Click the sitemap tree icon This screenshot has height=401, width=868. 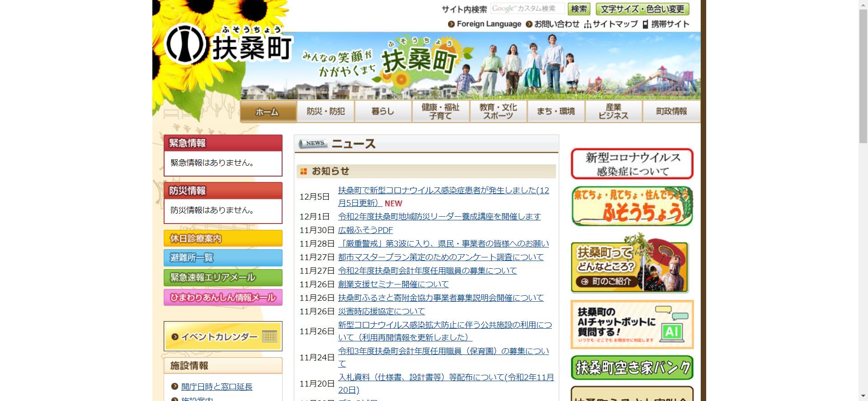(x=587, y=24)
